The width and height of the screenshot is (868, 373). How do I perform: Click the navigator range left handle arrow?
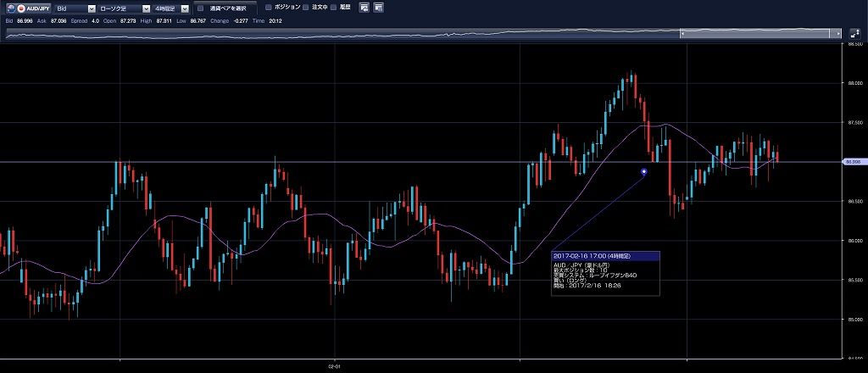pyautogui.click(x=682, y=34)
